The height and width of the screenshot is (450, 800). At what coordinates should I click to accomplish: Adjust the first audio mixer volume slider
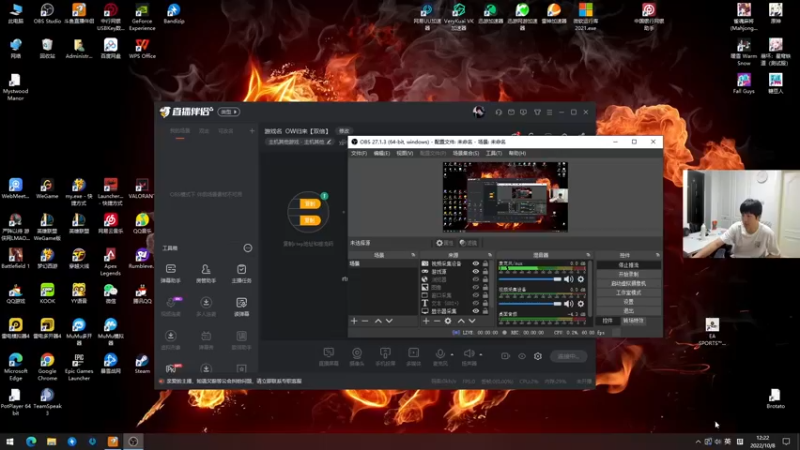(530, 279)
